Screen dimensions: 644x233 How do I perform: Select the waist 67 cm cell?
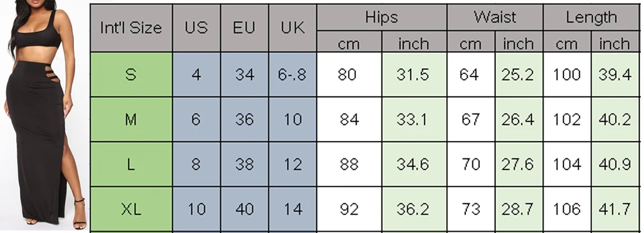471,120
